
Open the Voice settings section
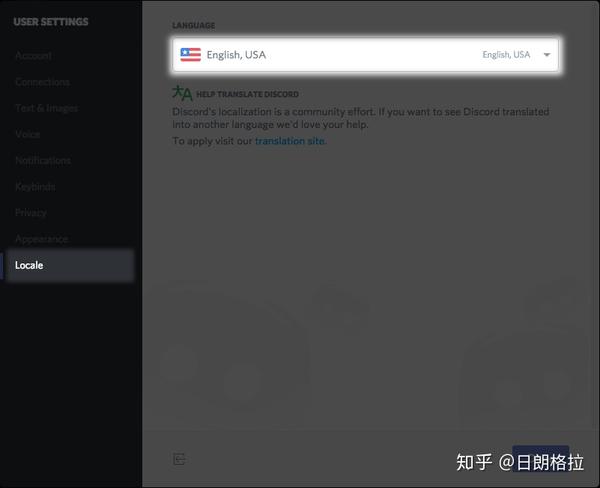(28, 134)
